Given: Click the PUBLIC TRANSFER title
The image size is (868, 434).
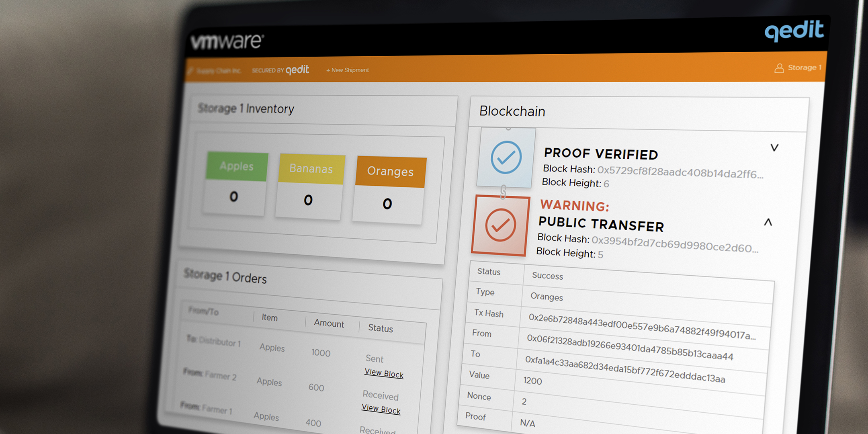Looking at the screenshot, I should click(601, 224).
